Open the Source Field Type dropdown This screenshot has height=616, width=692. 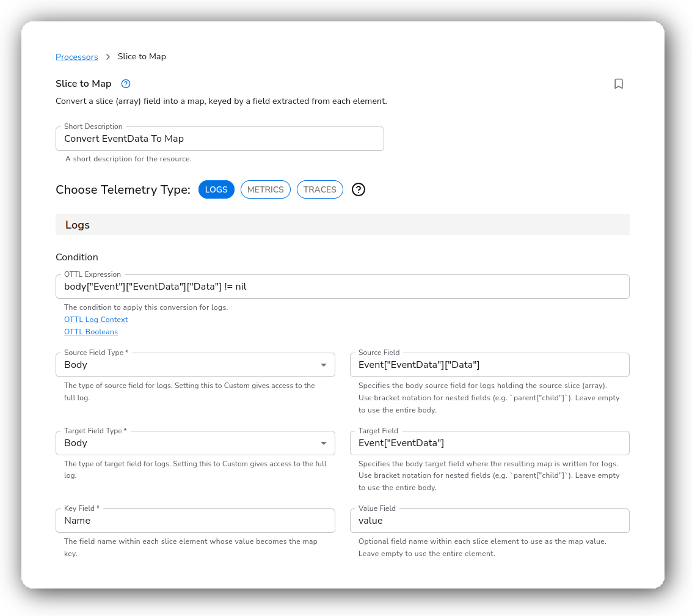(x=195, y=365)
